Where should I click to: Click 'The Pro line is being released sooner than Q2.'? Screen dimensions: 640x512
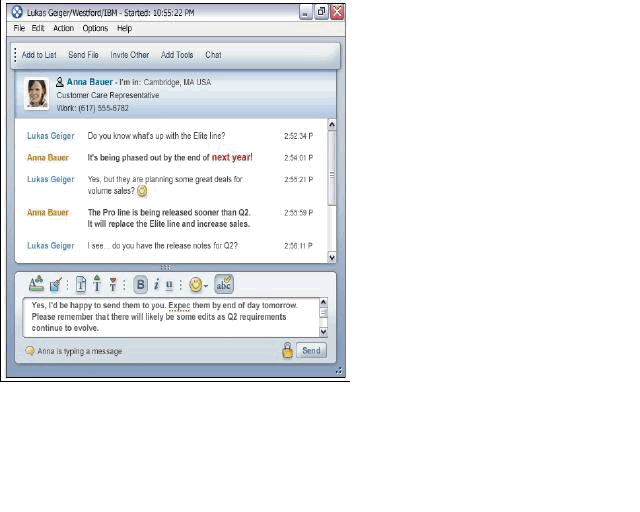pos(169,212)
